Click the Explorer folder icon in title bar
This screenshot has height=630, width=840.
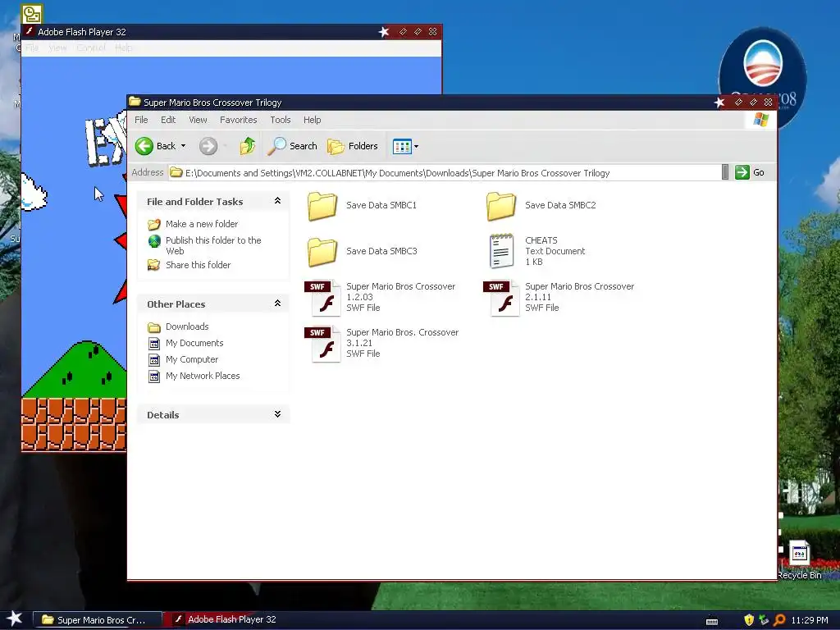(135, 102)
